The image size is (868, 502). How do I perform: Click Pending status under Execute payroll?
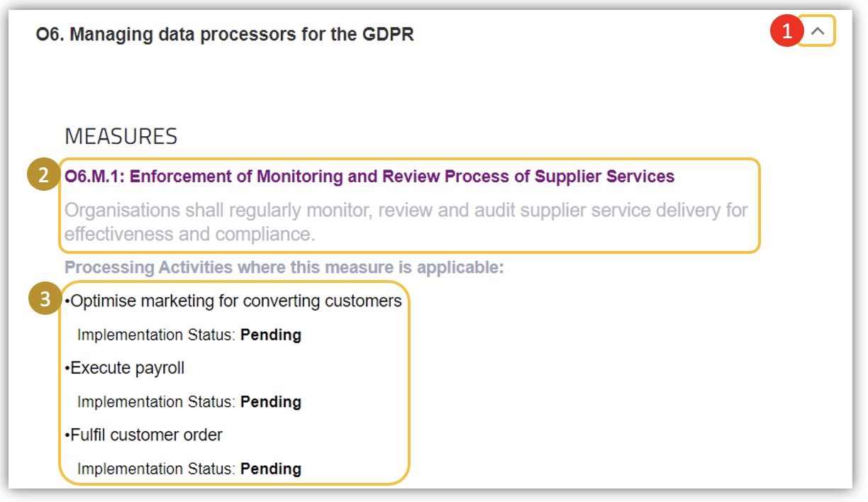(271, 402)
